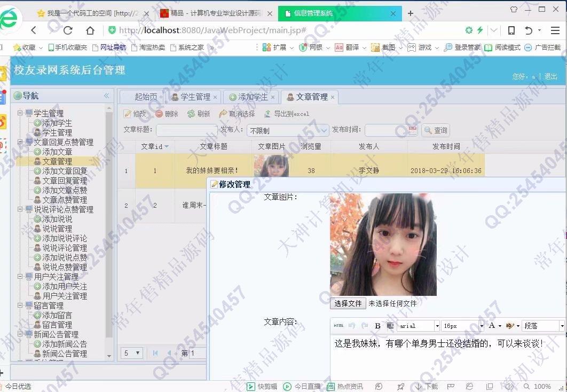
Task: Open the 发布人 dropdown showing 不限制
Action: (288, 130)
